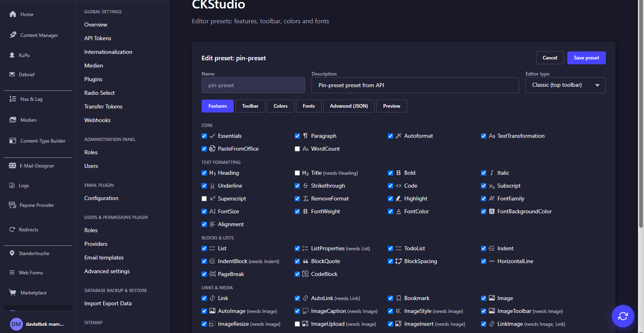The image size is (644, 333).
Task: Check the Title (needs Heading) checkbox
Action: pyautogui.click(x=297, y=173)
